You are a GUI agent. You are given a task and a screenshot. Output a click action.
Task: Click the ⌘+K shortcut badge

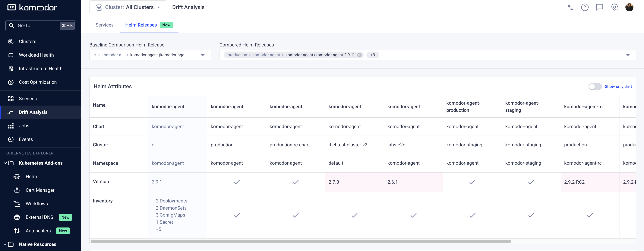tap(67, 26)
